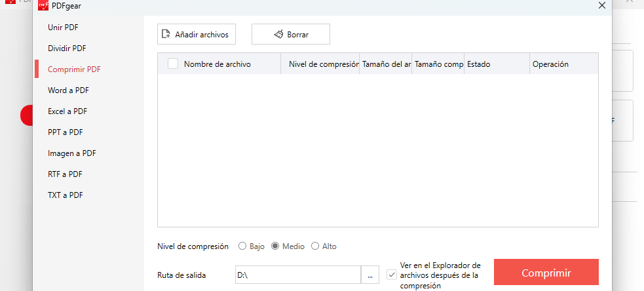Open the Unir PDF tool

click(63, 28)
